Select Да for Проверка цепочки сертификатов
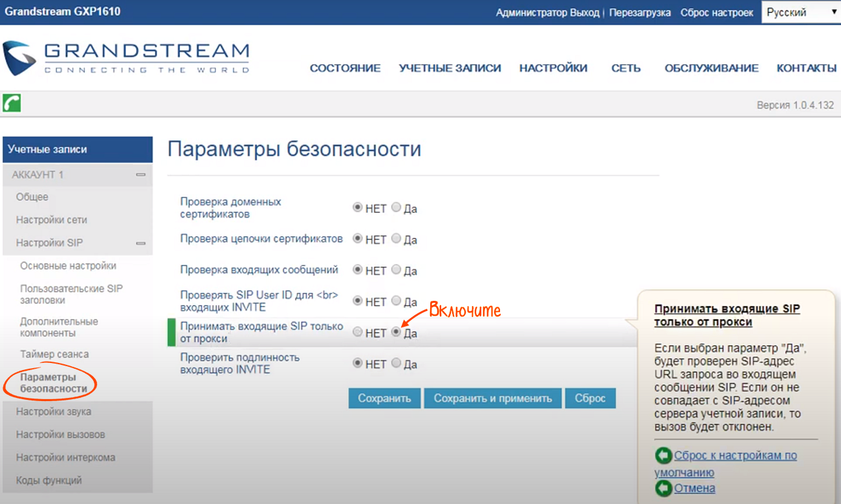 click(396, 239)
